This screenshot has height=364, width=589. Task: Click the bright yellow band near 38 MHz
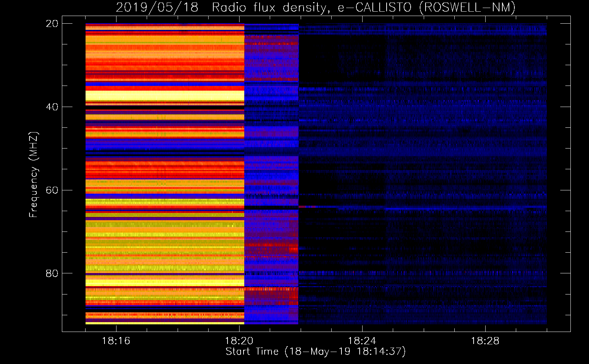165,96
